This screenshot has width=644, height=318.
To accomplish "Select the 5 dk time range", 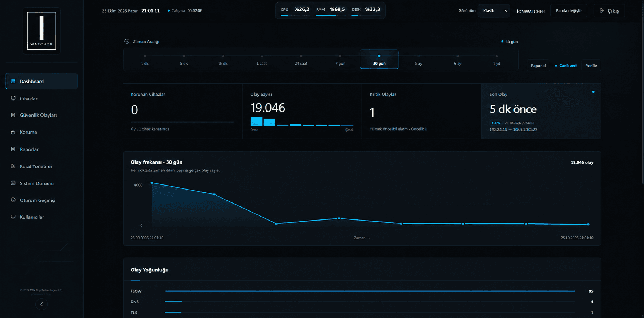I will point(184,60).
